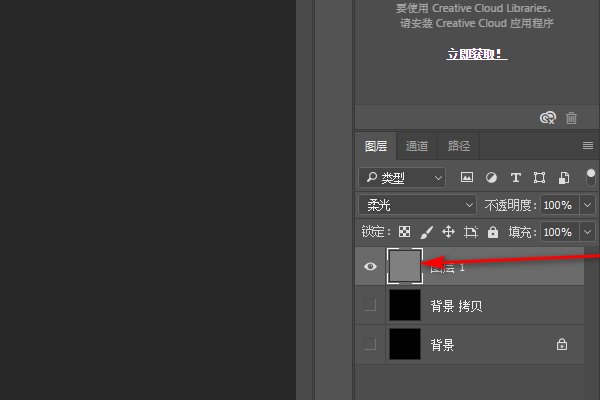Select the layer named 背景 拷贝
Viewport: 600px width, 400px height.
pos(470,305)
